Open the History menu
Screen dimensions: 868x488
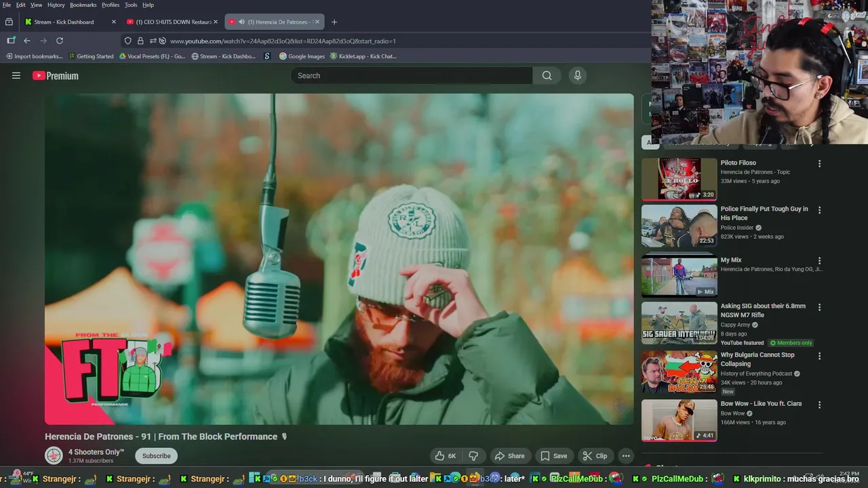click(56, 5)
